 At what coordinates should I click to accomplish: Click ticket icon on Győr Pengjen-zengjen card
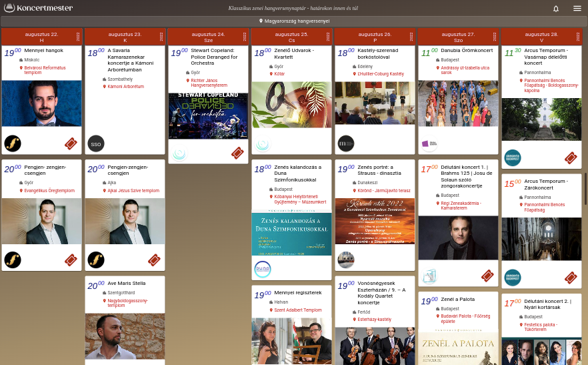click(71, 260)
